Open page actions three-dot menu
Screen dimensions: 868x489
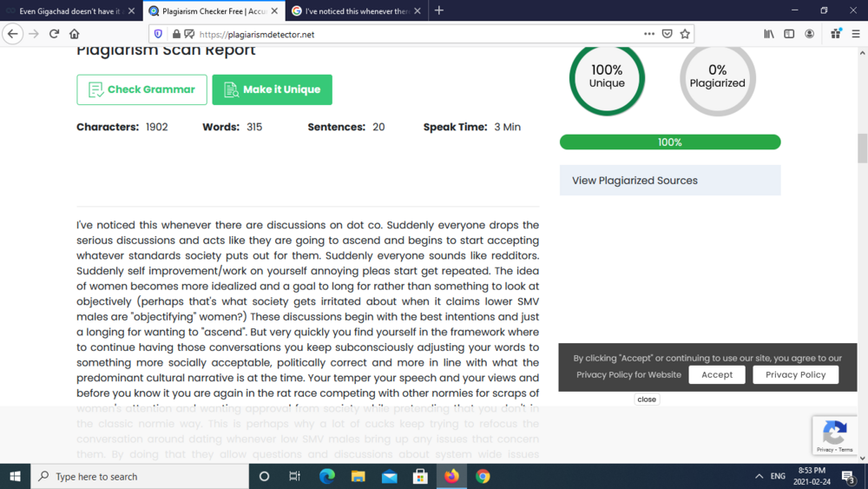648,34
